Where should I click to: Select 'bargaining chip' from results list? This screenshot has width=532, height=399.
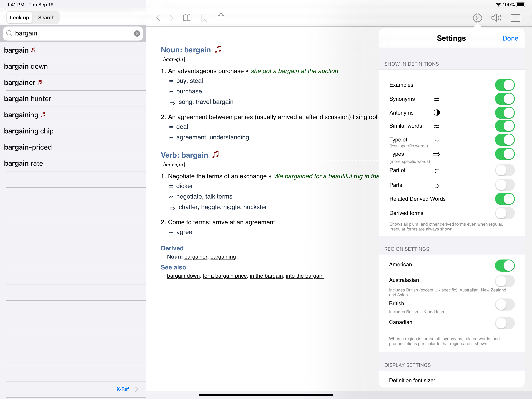point(29,131)
